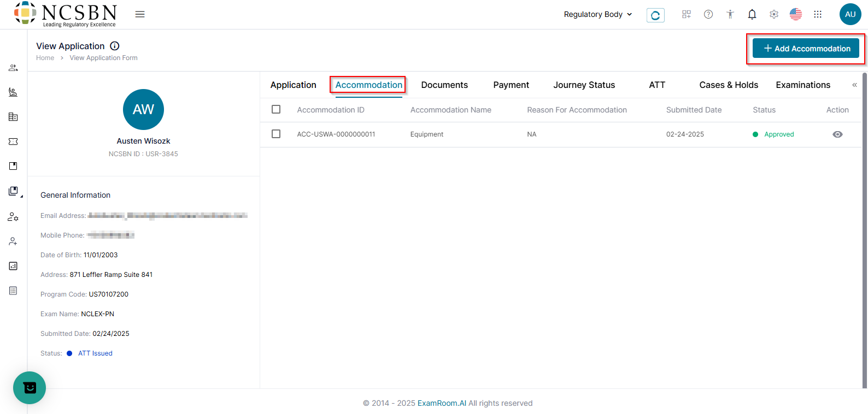The height and width of the screenshot is (414, 868).
Task: Expand the stacked pages sidebar icon
Action: (x=14, y=191)
